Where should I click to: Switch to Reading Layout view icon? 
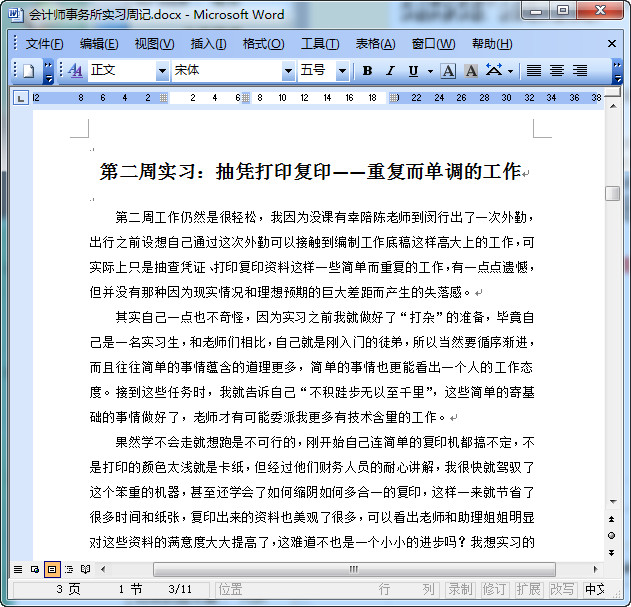coord(85,569)
